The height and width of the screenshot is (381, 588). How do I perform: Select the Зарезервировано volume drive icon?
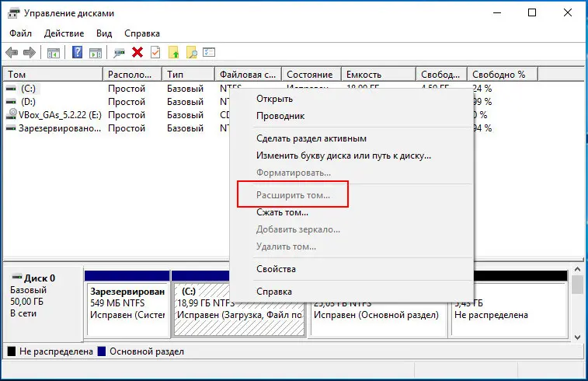click(11, 128)
